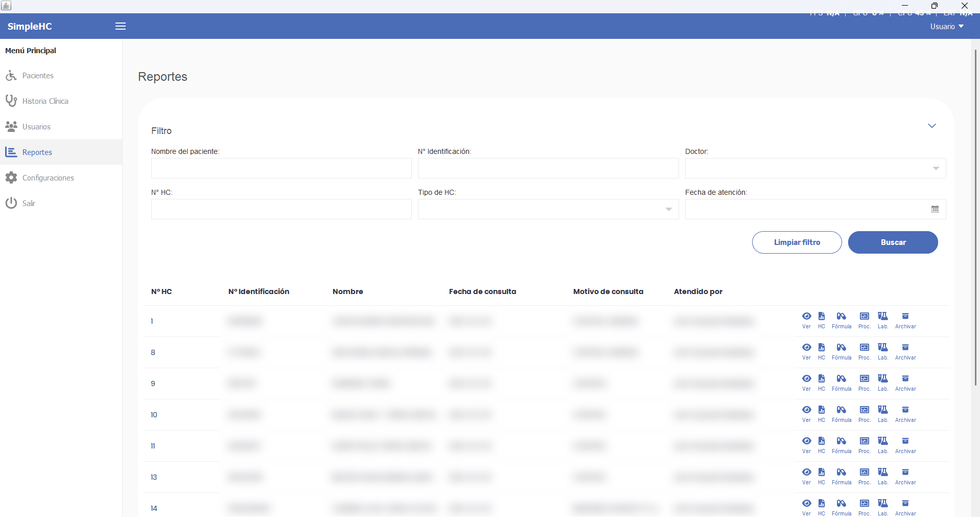Viewport: 980px width, 517px height.
Task: Open Historia Clínica menu item
Action: pyautogui.click(x=45, y=101)
